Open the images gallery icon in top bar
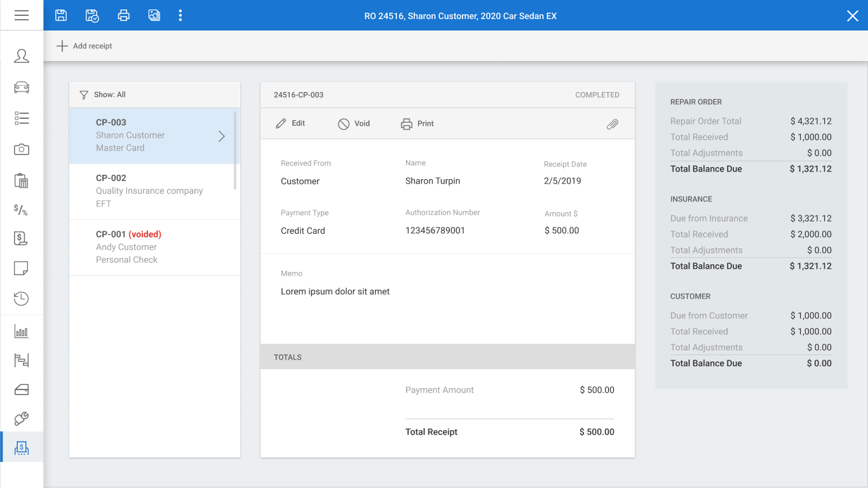The height and width of the screenshot is (488, 868). point(154,15)
